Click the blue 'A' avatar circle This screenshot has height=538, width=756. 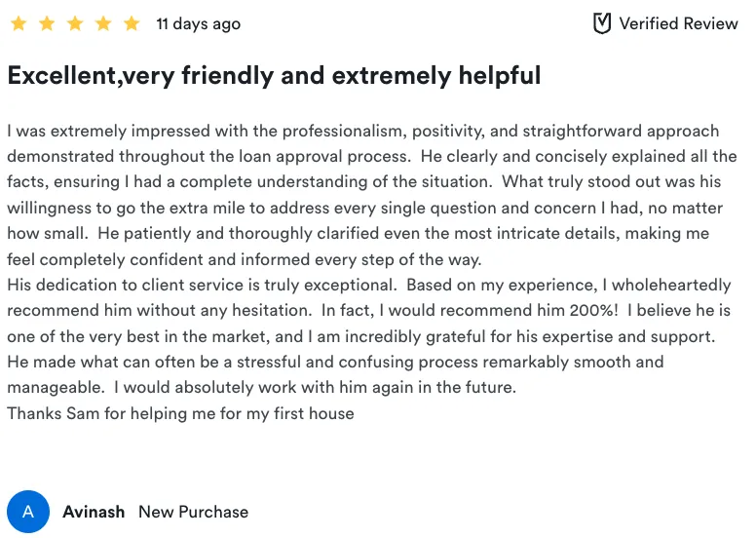point(27,512)
